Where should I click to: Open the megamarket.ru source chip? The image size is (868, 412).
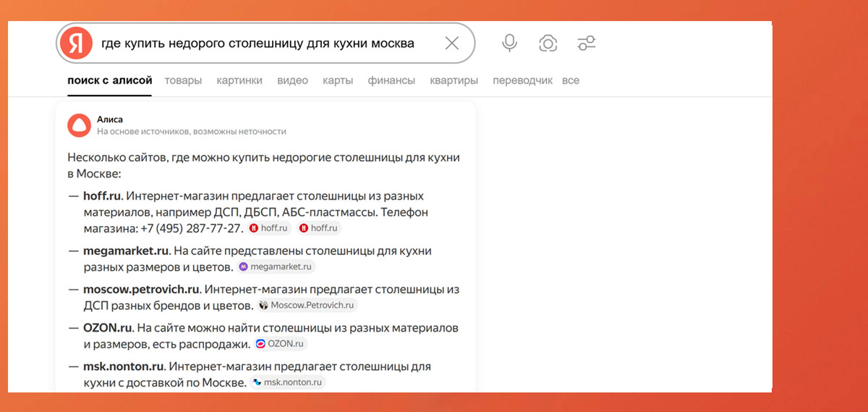pyautogui.click(x=276, y=266)
